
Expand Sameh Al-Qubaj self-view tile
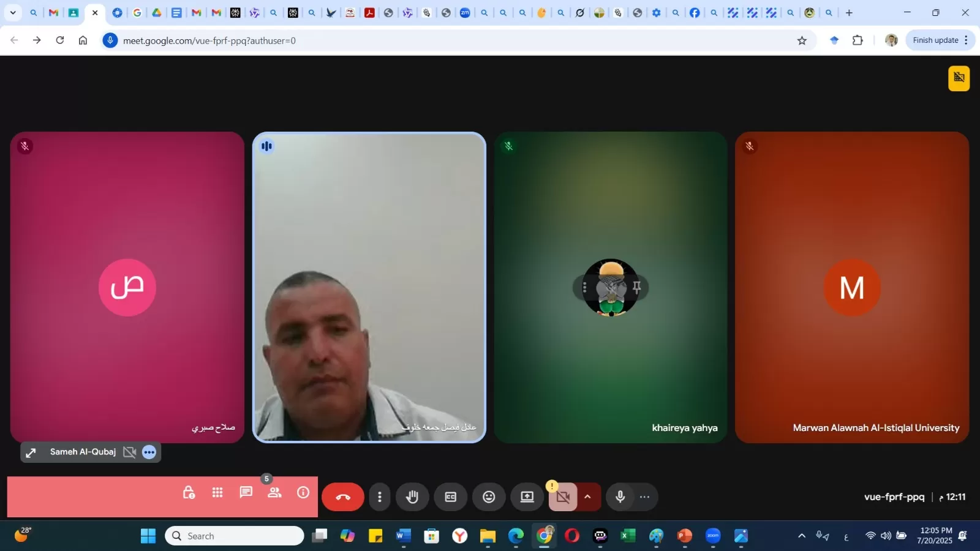pos(31,452)
